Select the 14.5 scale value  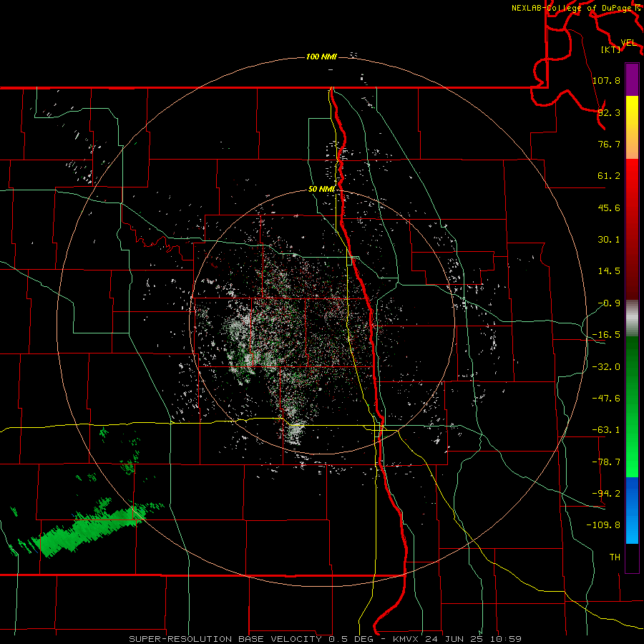tap(609, 271)
